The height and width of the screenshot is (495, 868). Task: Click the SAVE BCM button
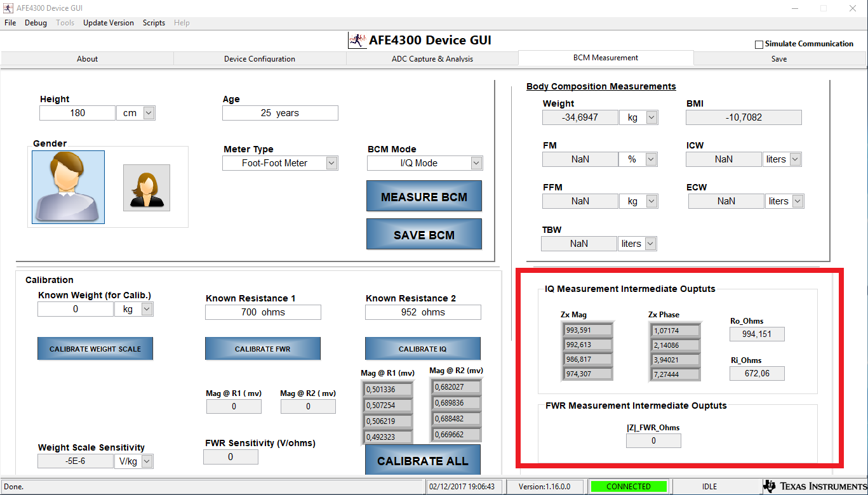click(x=424, y=235)
